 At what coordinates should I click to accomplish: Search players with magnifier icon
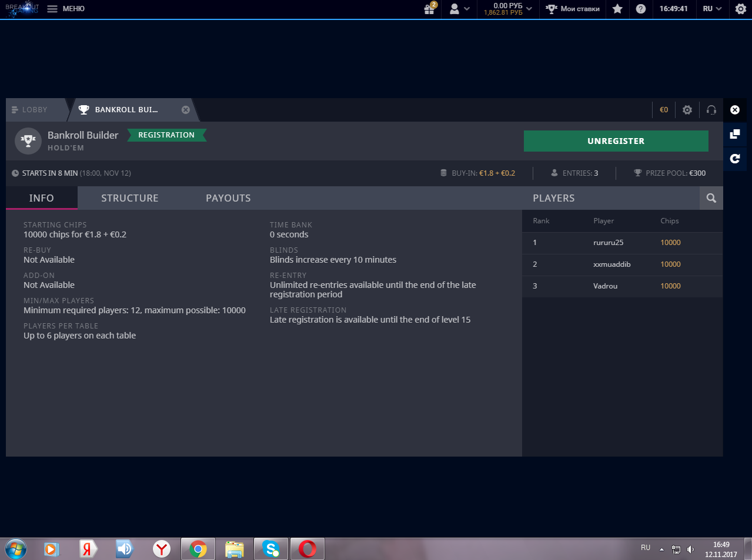(711, 198)
